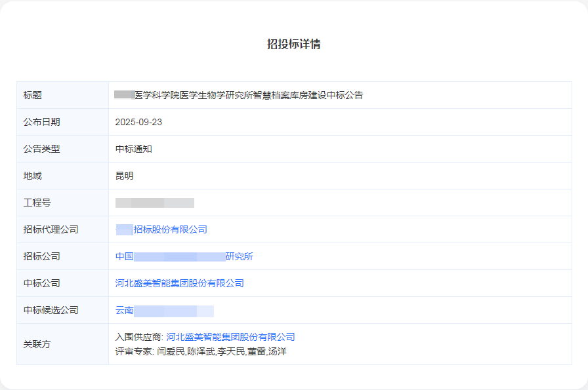
Task: Click the region value 昆明
Action: [125, 176]
